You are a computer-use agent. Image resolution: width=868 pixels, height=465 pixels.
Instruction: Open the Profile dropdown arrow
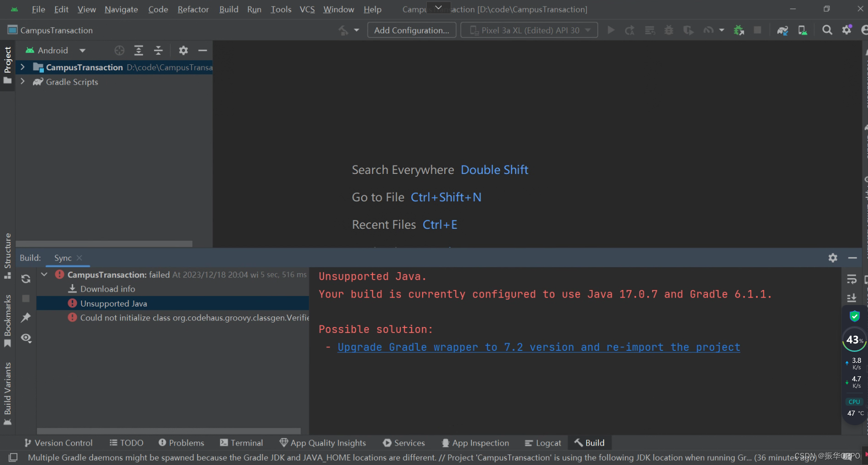(x=721, y=30)
